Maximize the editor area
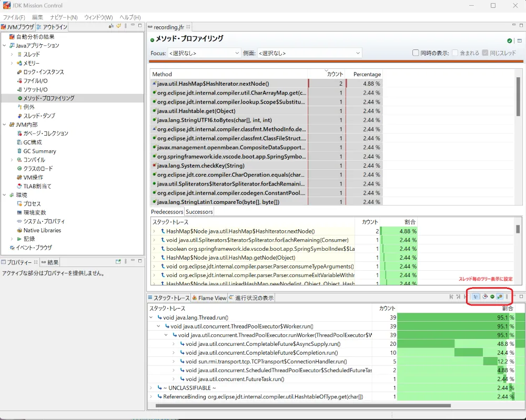Image resolution: width=526 pixels, height=420 pixels. (521, 25)
